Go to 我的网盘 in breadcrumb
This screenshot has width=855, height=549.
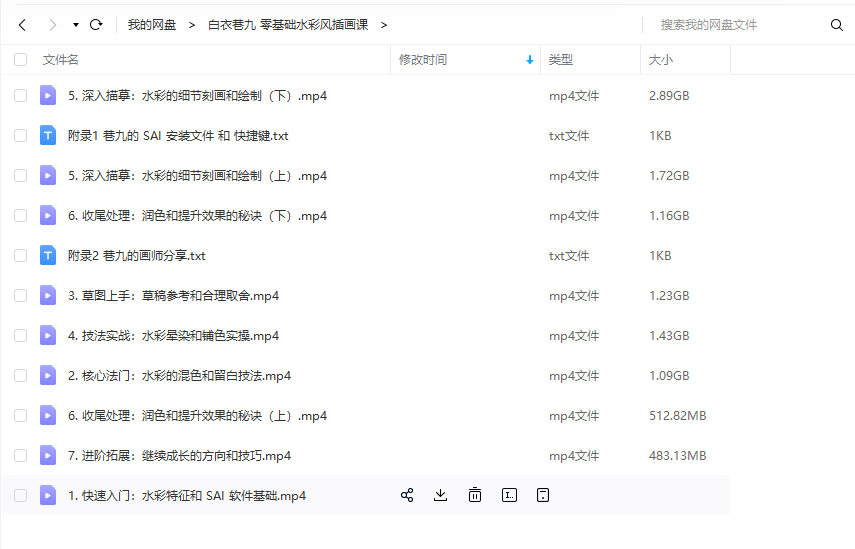[152, 24]
